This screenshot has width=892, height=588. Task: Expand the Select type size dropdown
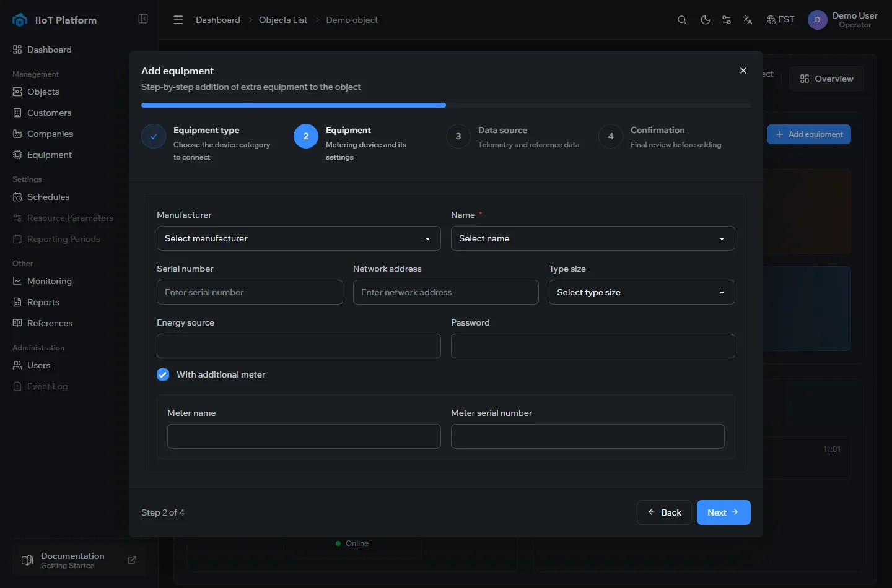click(x=642, y=292)
